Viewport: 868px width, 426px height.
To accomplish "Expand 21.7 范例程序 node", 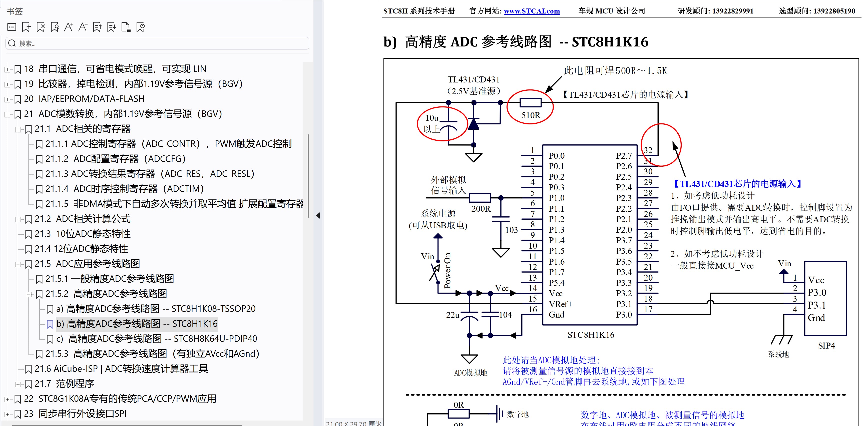I will pyautogui.click(x=18, y=384).
